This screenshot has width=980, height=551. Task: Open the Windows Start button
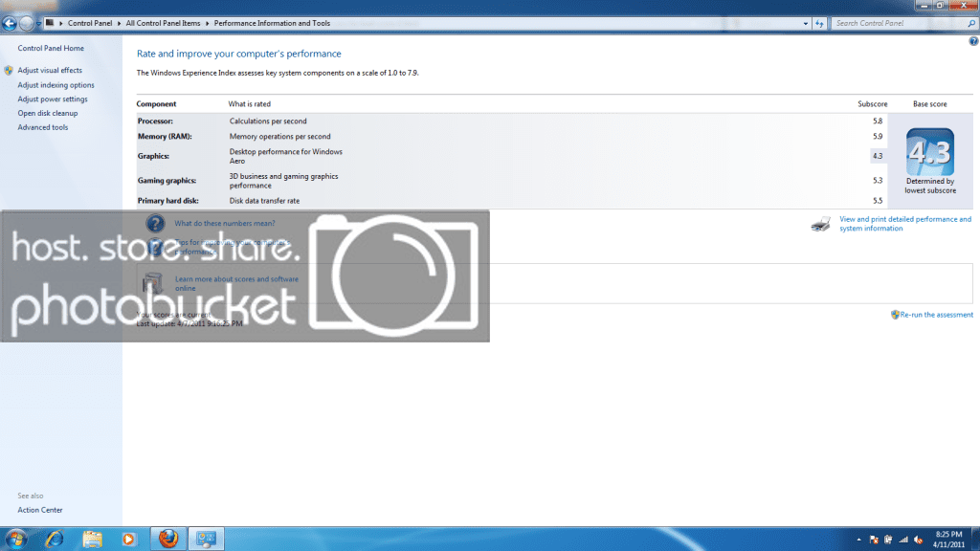[15, 539]
